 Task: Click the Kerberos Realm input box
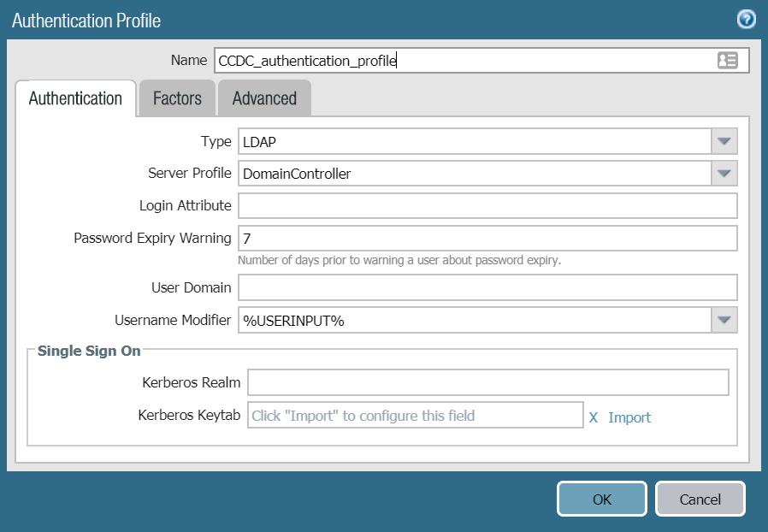[487, 382]
